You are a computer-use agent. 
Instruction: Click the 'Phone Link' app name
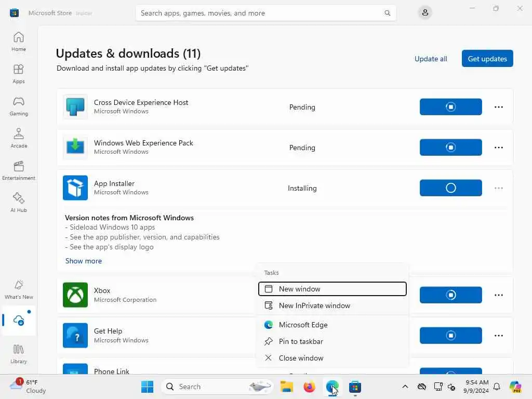(x=112, y=371)
